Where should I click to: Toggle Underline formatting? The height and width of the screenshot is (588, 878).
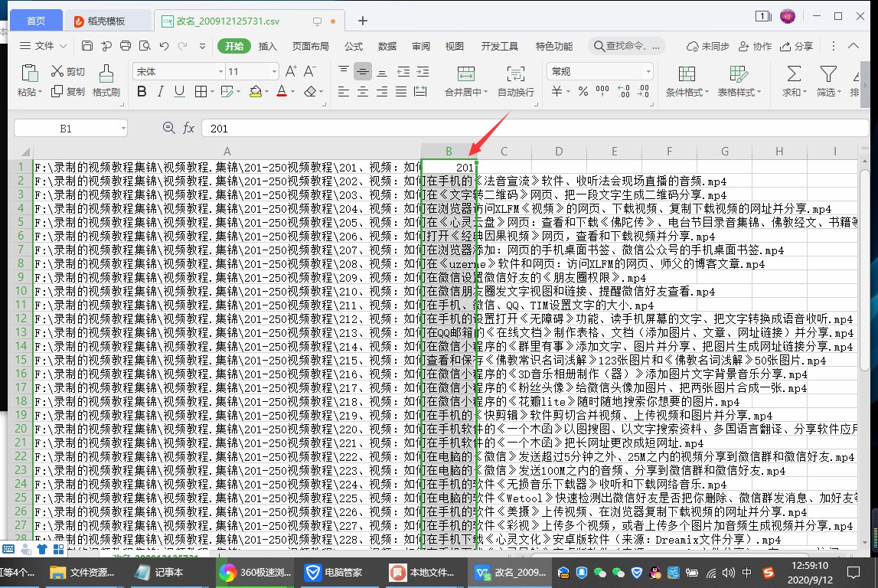(x=179, y=91)
